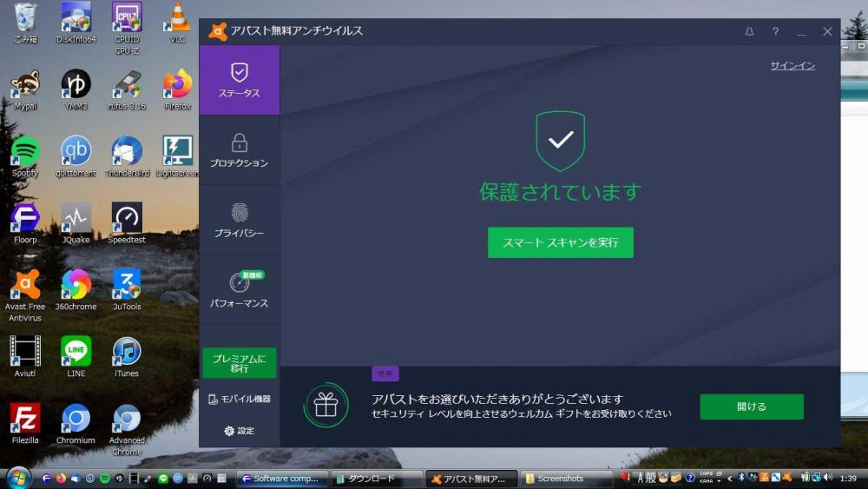The image size is (868, 489).
Task: Click the サインイン (Sign in) link
Action: coord(792,65)
